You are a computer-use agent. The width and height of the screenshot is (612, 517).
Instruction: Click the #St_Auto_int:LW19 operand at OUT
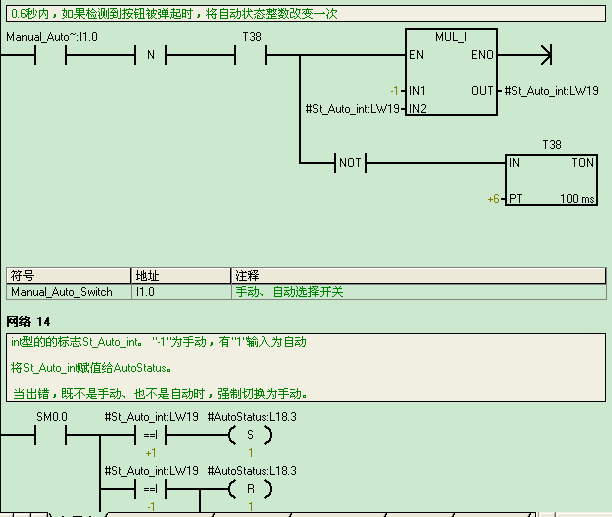pos(552,91)
